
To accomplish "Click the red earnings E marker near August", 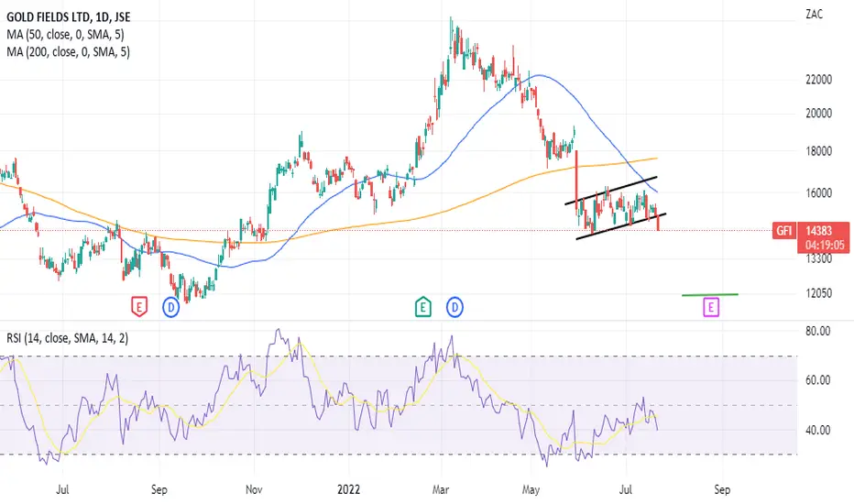I will pyautogui.click(x=139, y=307).
